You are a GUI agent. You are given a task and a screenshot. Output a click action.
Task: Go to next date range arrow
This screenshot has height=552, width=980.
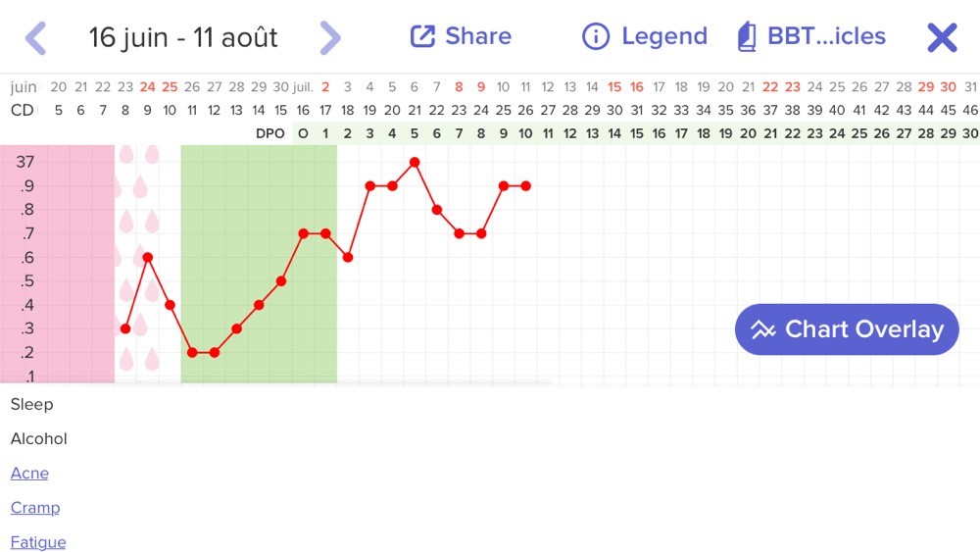pos(330,37)
